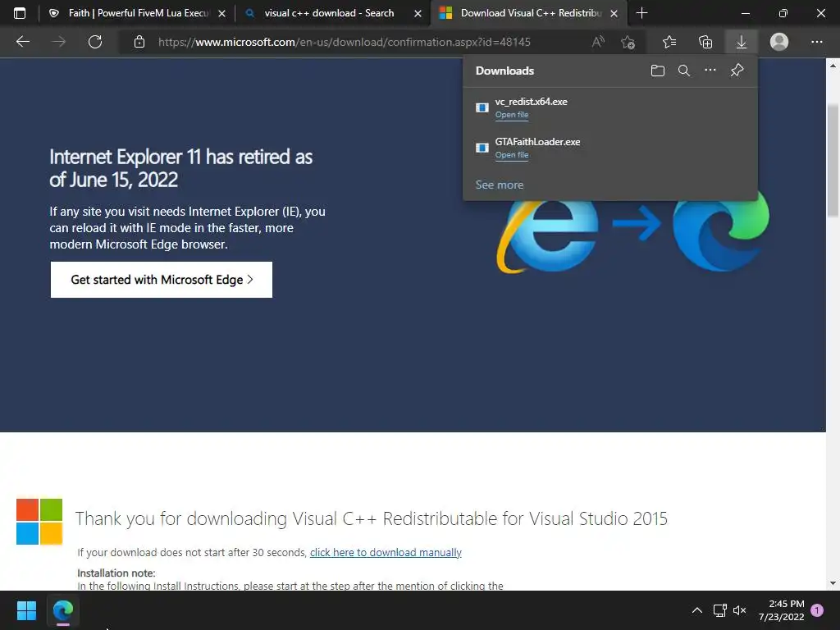The image size is (840, 630).
Task: Open Collections panel
Action: 705,42
